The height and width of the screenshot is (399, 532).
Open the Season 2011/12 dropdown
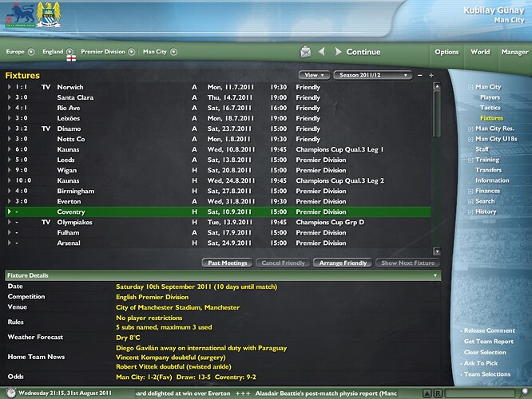point(373,75)
